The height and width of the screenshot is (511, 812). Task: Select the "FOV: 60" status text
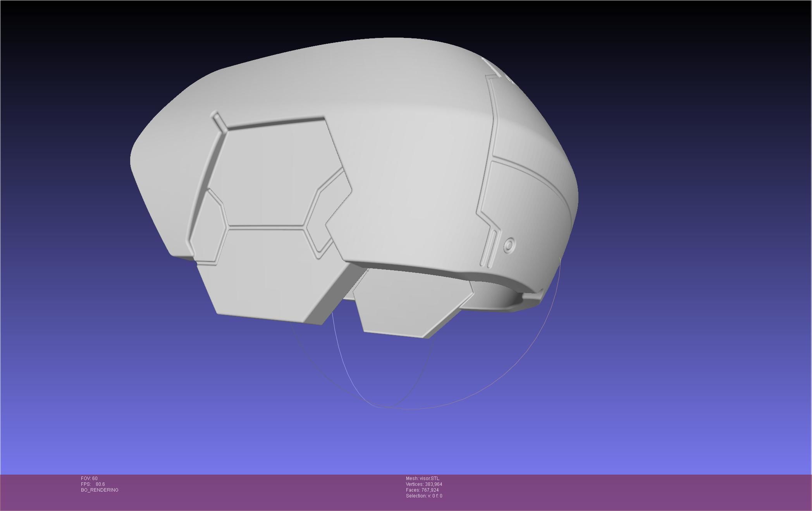tap(89, 478)
